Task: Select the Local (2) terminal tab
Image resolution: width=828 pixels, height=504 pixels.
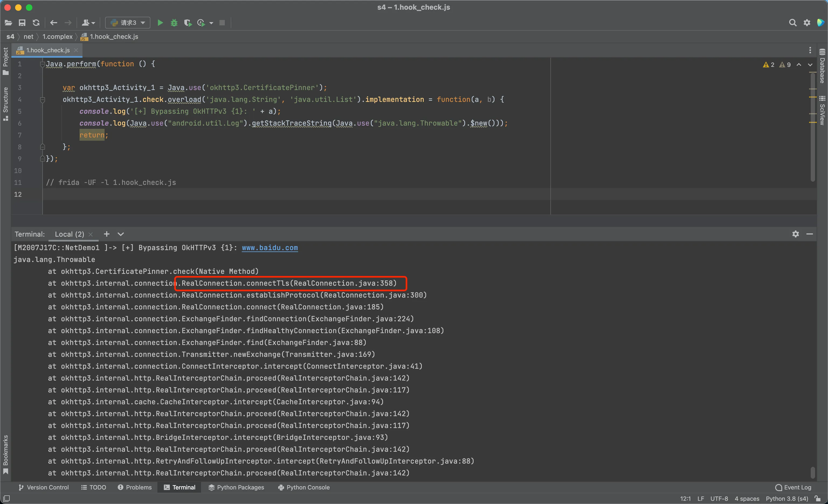Action: click(70, 234)
